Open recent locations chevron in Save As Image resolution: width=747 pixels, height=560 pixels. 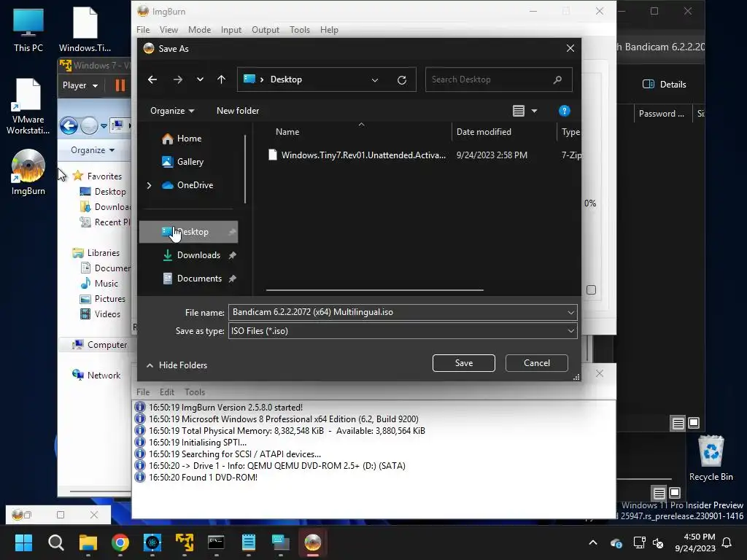click(200, 79)
